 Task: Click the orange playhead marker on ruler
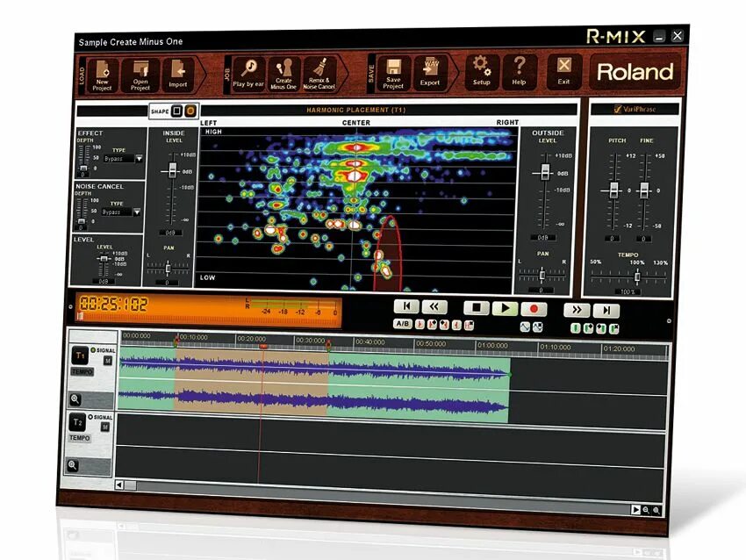(263, 347)
